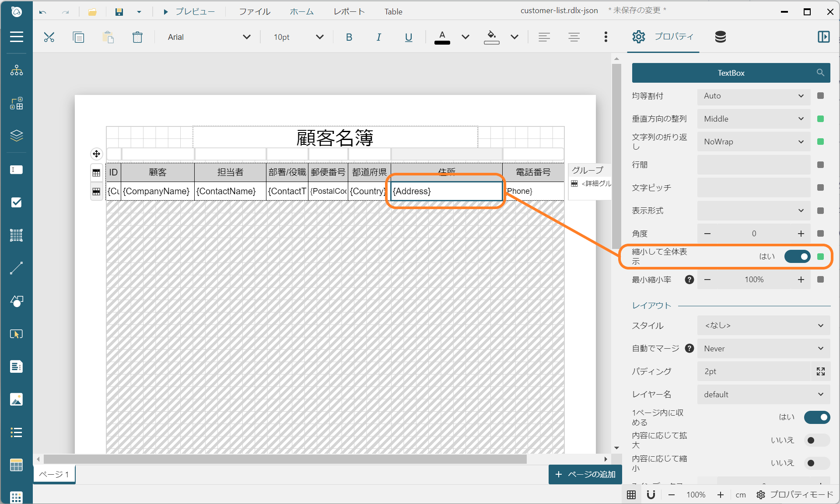Select the List tool in the sidebar
The image size is (840, 504).
pos(16,432)
